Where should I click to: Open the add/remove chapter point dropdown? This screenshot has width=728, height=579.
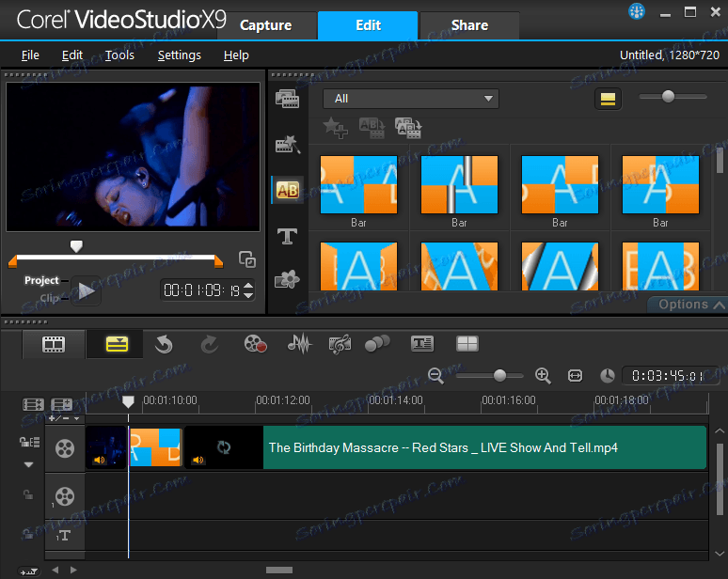click(x=64, y=418)
